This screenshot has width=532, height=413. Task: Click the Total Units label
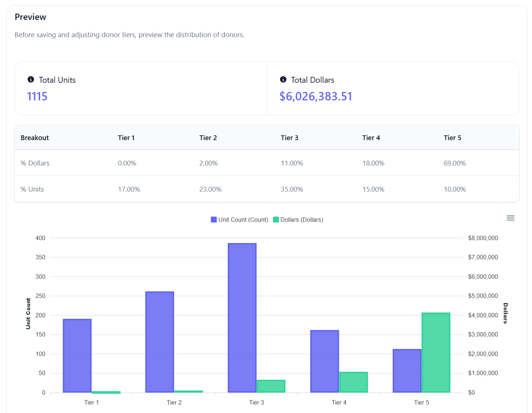pyautogui.click(x=57, y=80)
